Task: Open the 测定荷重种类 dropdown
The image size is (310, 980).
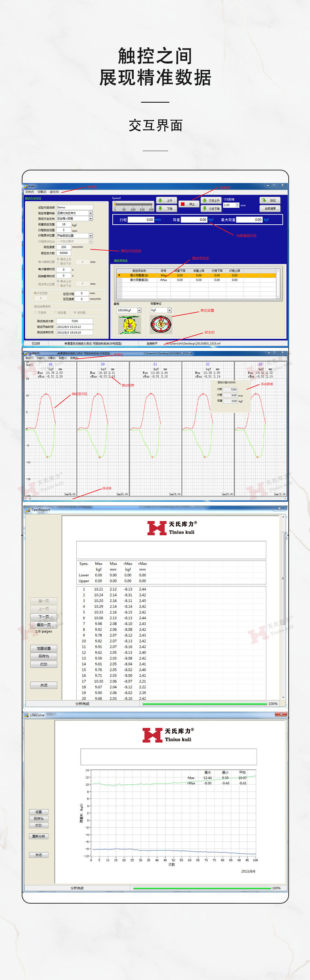Action: [91, 213]
